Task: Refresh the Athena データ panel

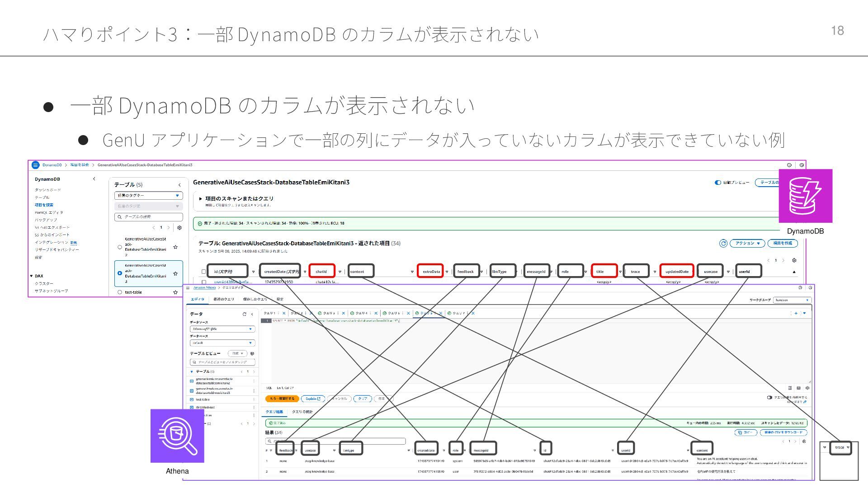Action: [244, 314]
